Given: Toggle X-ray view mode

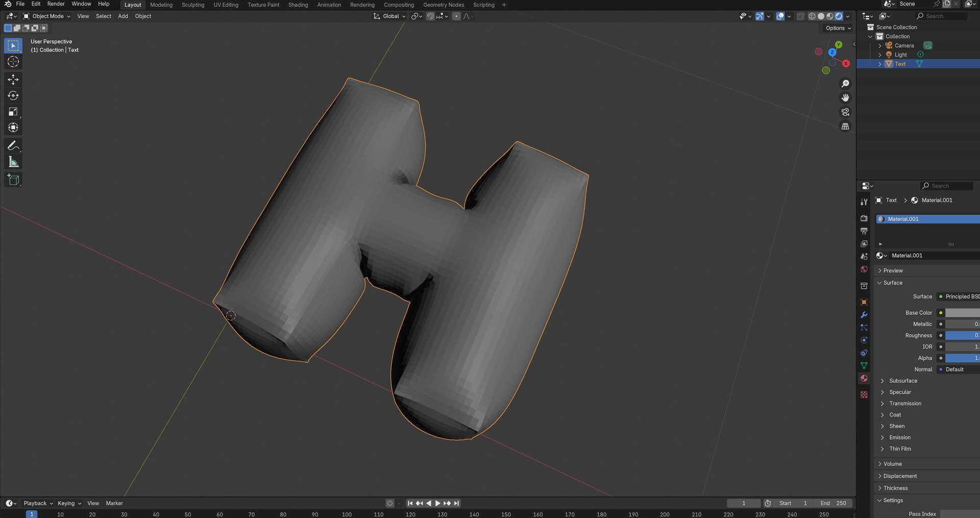Looking at the screenshot, I should tap(800, 16).
